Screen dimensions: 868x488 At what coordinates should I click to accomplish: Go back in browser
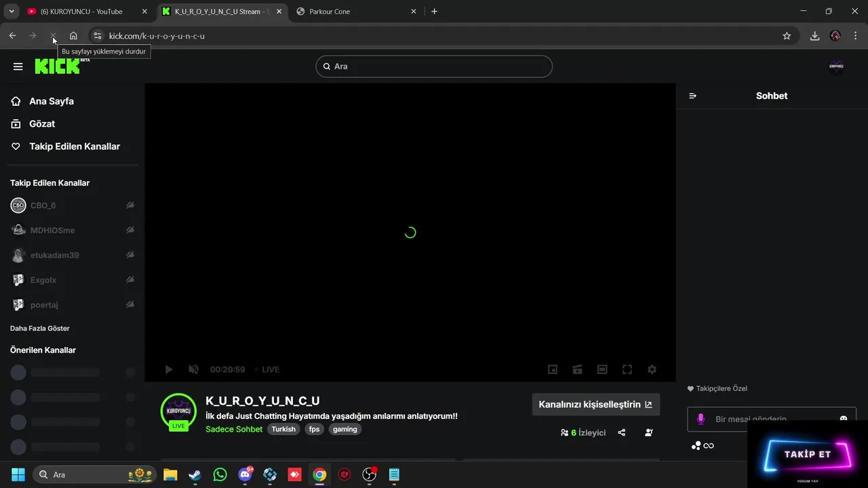[12, 36]
